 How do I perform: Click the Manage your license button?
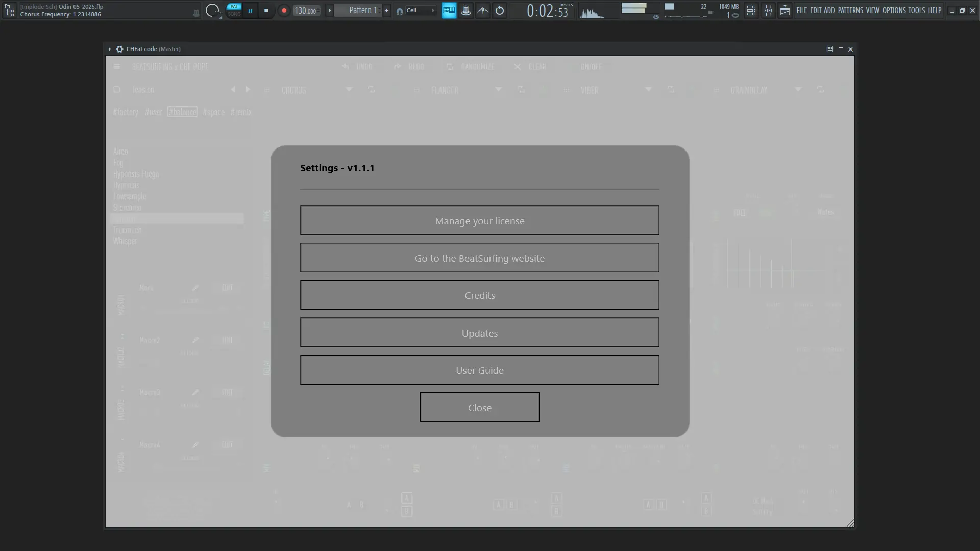click(x=479, y=220)
